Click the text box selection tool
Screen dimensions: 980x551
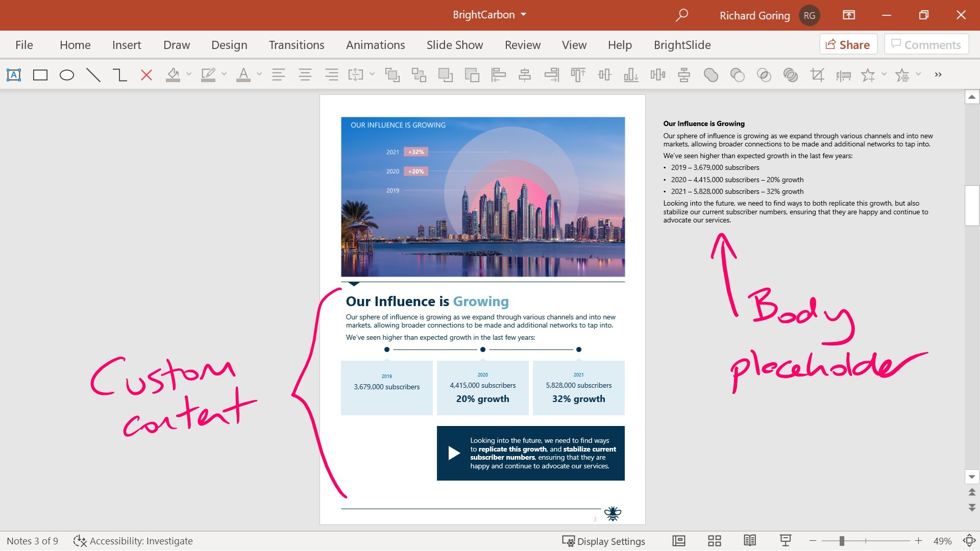tap(13, 74)
